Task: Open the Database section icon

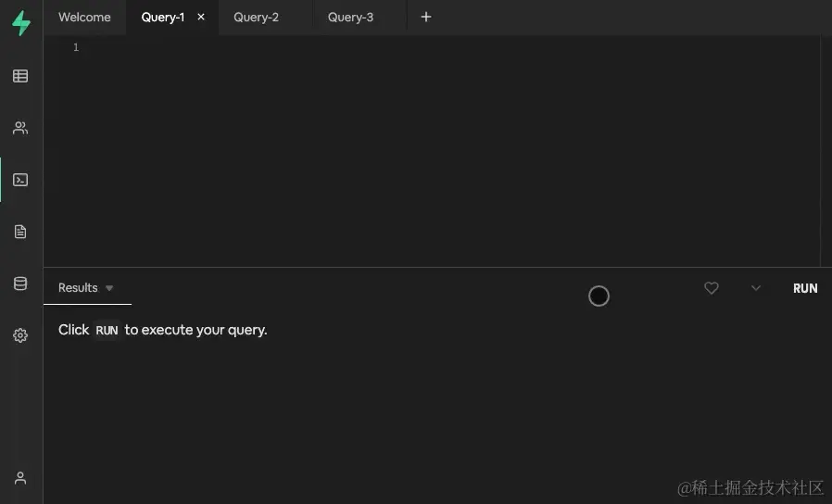Action: (20, 283)
